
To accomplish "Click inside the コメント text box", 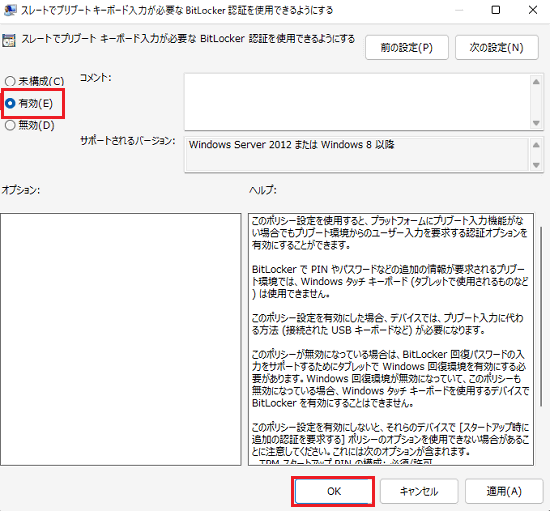I will coord(357,102).
